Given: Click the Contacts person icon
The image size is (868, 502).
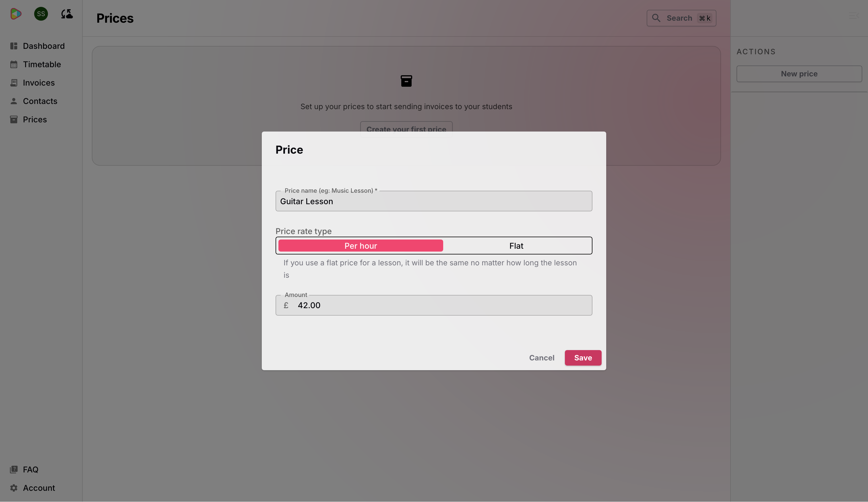Looking at the screenshot, I should pyautogui.click(x=14, y=101).
